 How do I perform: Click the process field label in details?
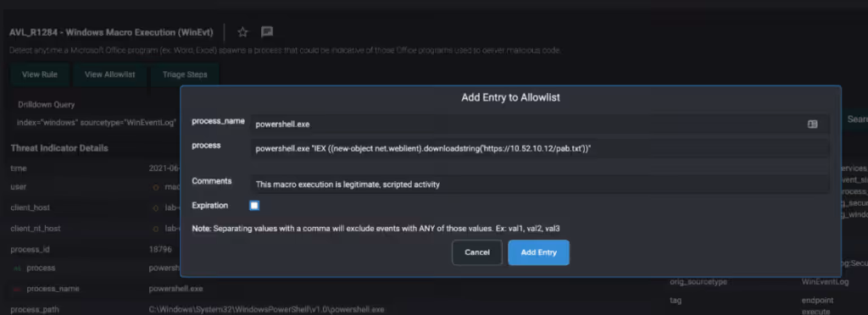click(x=41, y=268)
